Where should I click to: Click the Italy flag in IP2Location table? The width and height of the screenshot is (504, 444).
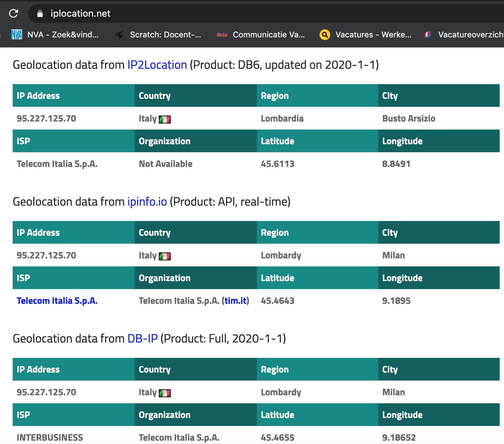point(165,119)
